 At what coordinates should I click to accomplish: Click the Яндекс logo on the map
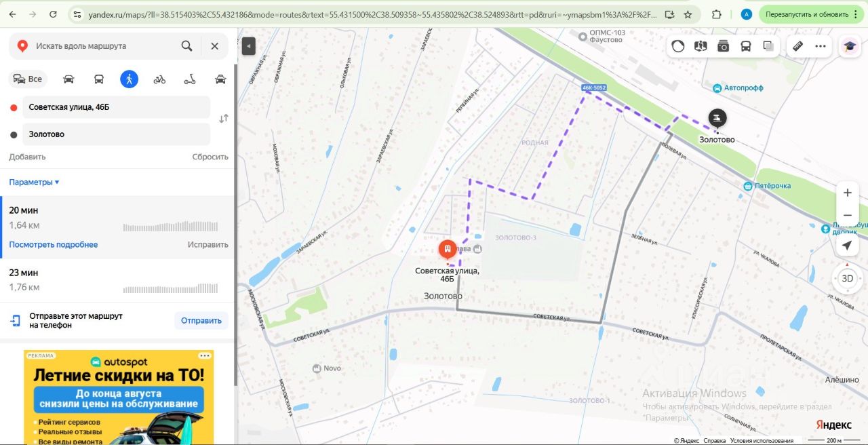[x=833, y=425]
